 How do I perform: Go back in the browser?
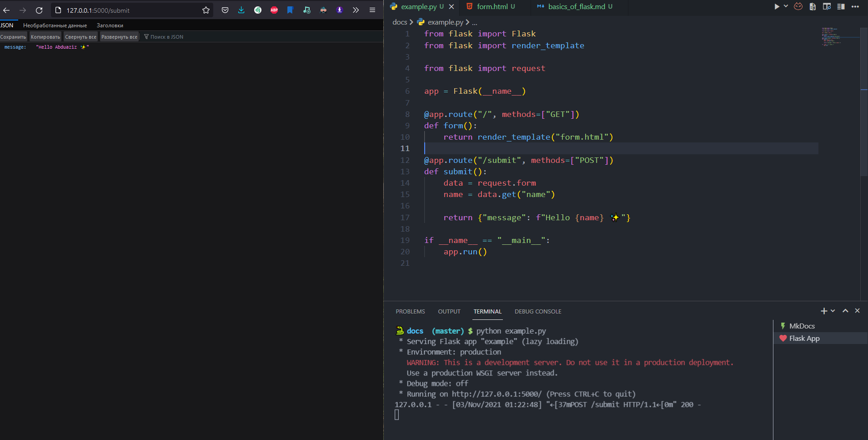point(6,10)
